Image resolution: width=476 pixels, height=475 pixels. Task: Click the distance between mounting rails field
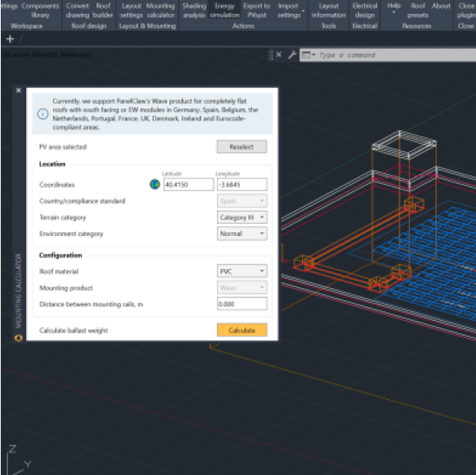tap(241, 304)
